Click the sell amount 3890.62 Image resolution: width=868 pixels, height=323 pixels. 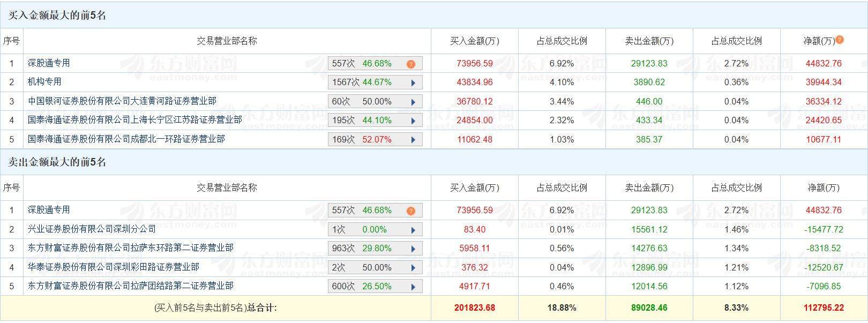pos(649,82)
